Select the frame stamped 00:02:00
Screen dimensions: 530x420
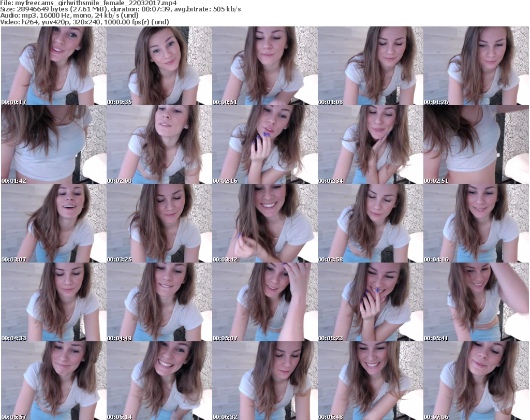[x=159, y=144]
